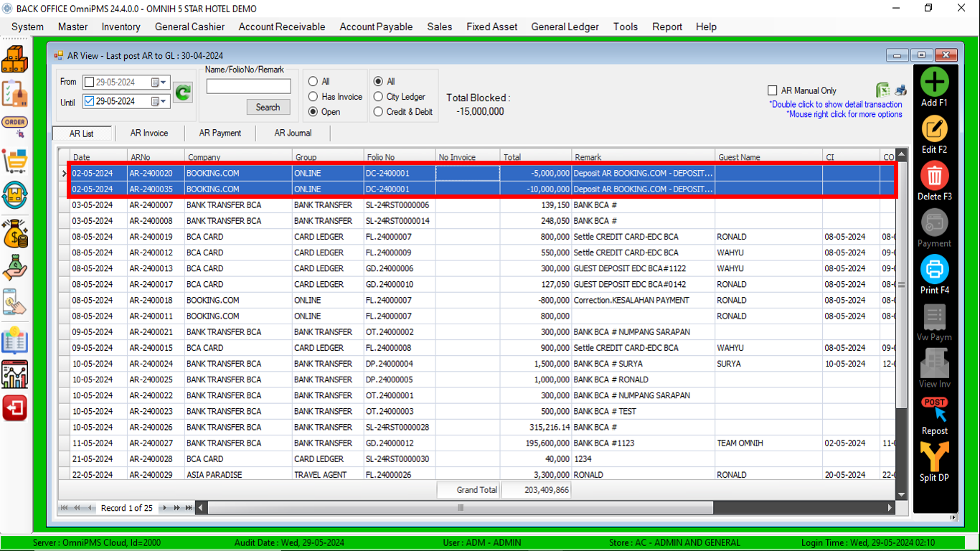Click the Split DP icon

[934, 457]
